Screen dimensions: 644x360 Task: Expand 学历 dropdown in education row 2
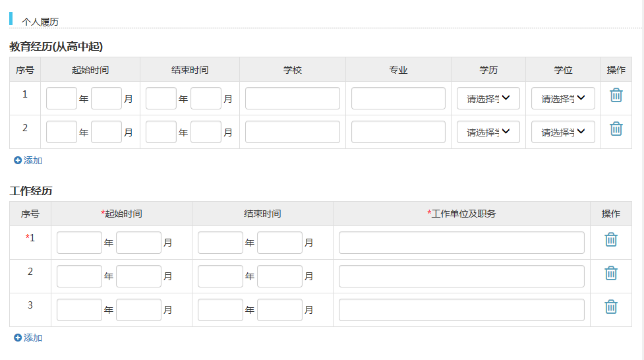[x=488, y=132]
